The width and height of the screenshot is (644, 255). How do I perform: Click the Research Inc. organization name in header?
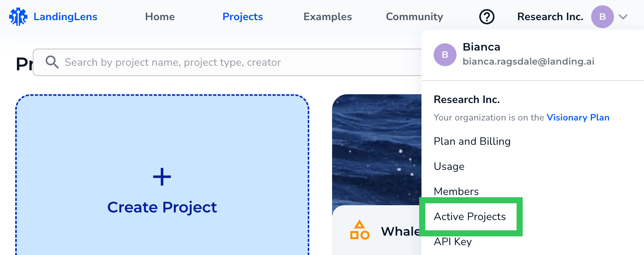[550, 17]
